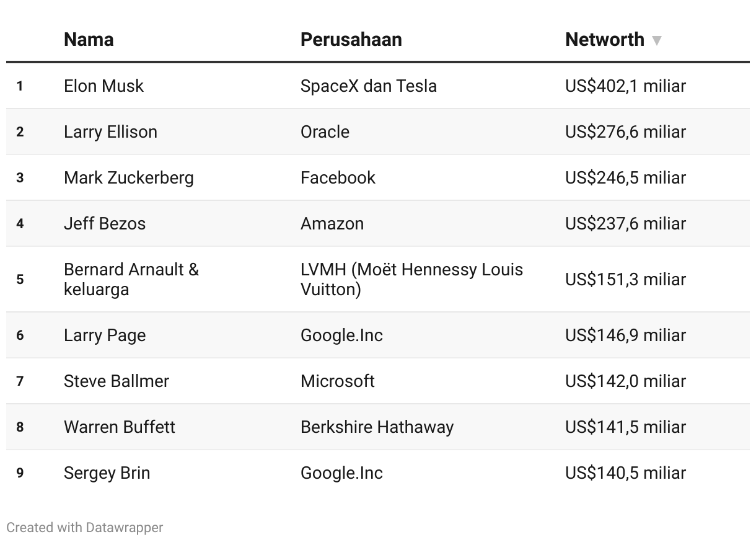756x542 pixels.
Task: Click the Microsoft company cell
Action: coord(338,381)
